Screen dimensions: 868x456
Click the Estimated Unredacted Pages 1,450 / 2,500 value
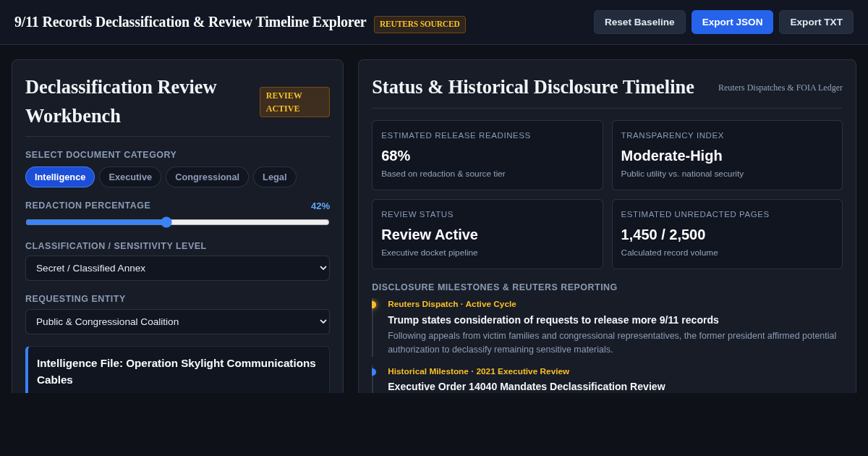coord(663,235)
